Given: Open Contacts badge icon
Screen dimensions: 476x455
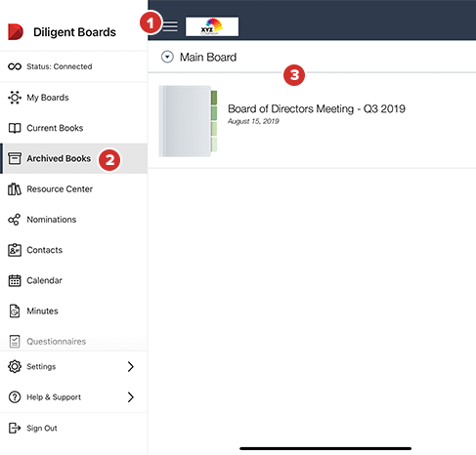Looking at the screenshot, I should pyautogui.click(x=15, y=250).
